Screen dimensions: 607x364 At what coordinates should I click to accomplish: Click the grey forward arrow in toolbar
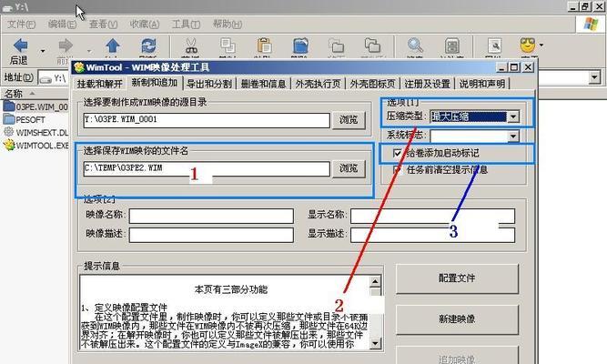pos(66,46)
